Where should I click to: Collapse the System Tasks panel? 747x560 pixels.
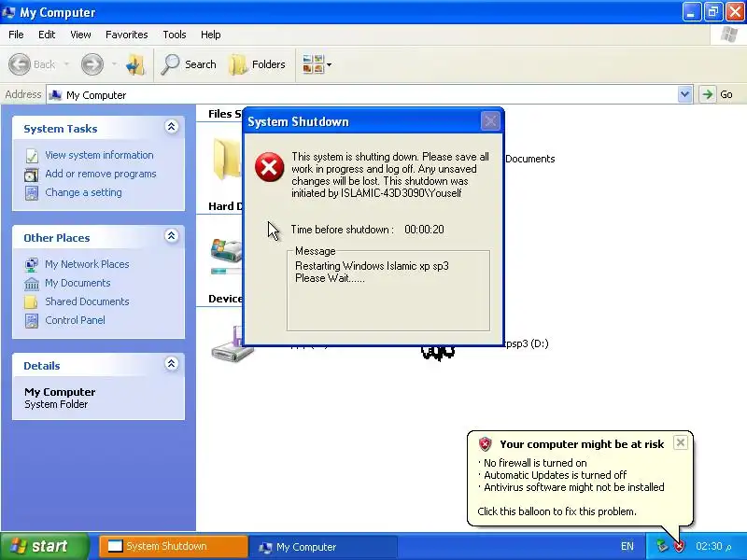pyautogui.click(x=172, y=127)
